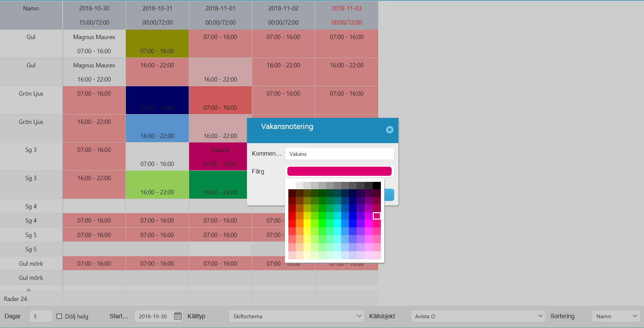Open the Källobjekt dropdown showing Avista O
The width and height of the screenshot is (644, 328).
(x=478, y=316)
